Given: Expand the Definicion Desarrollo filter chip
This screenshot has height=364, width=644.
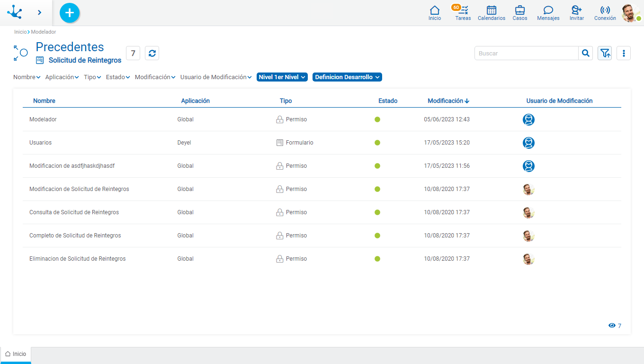Looking at the screenshot, I should (347, 77).
